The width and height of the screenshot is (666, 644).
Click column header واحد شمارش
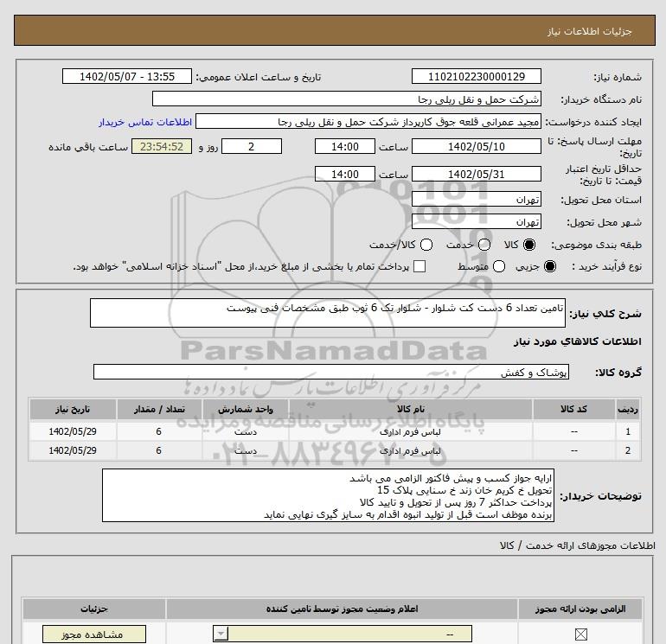click(x=246, y=409)
